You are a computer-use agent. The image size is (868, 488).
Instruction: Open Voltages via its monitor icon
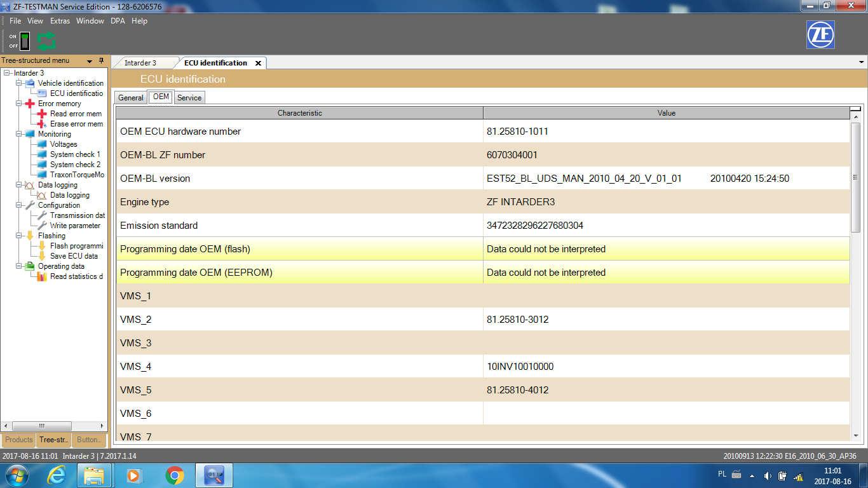[x=42, y=144]
